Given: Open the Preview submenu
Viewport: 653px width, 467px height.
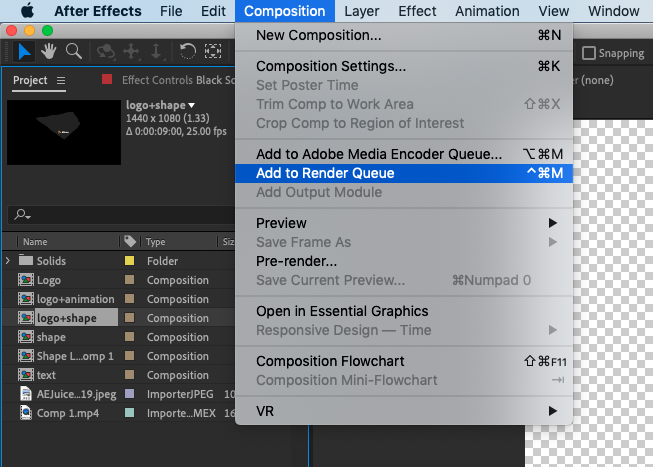Looking at the screenshot, I should (x=281, y=223).
